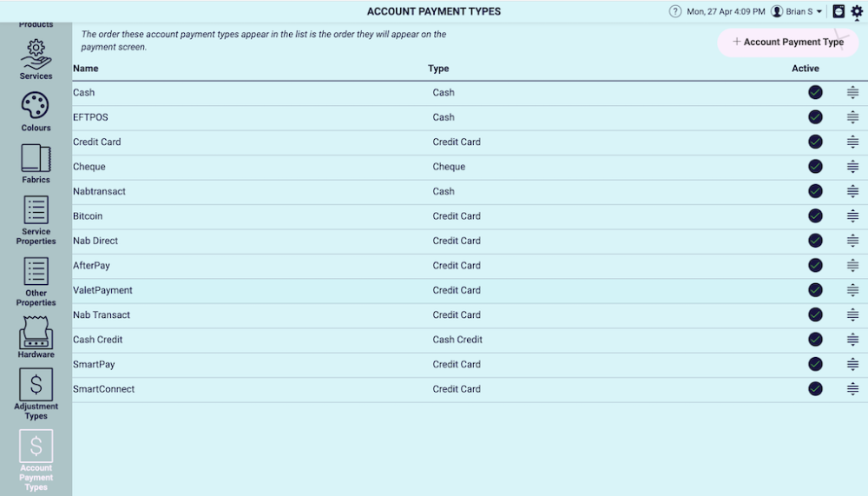Toggle the Active checkmark for Cash

tap(815, 92)
